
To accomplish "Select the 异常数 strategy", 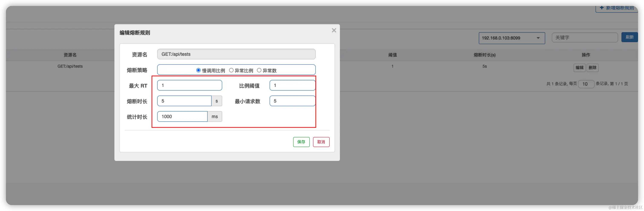I will [x=259, y=70].
